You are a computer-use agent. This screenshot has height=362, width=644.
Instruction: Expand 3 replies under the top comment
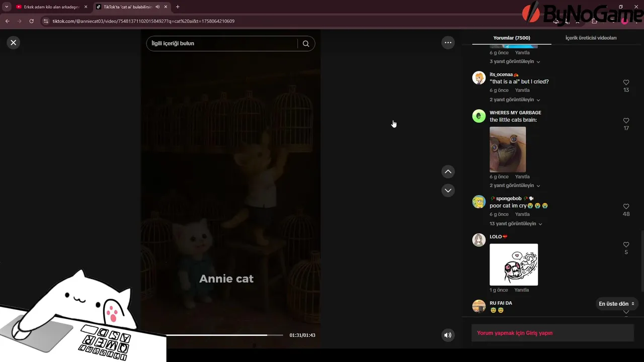[515, 61]
